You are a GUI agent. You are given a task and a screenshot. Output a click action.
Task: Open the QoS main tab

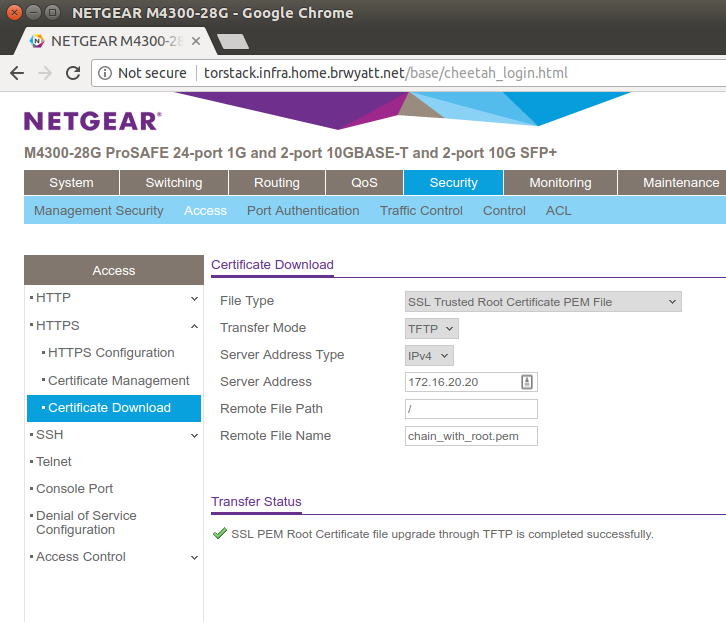tap(364, 182)
